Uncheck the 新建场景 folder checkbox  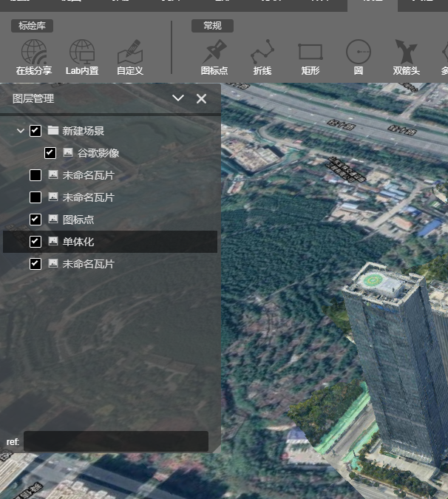[35, 131]
